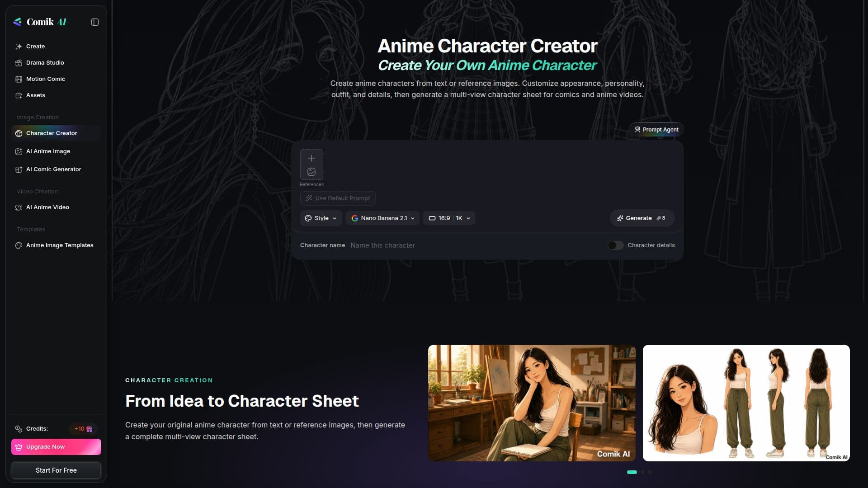The image size is (868, 488).
Task: Click the AI Anime Video icon
Action: [19, 207]
